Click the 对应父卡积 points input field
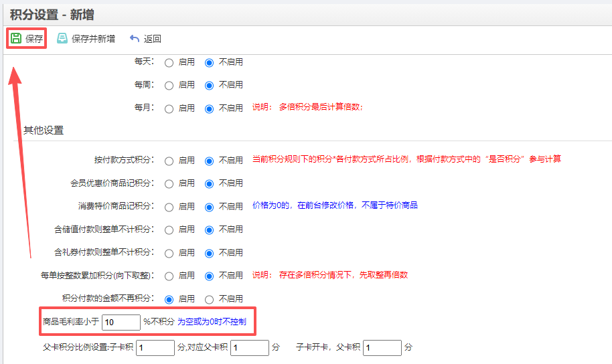Image resolution: width=612 pixels, height=364 pixels. pyautogui.click(x=249, y=348)
